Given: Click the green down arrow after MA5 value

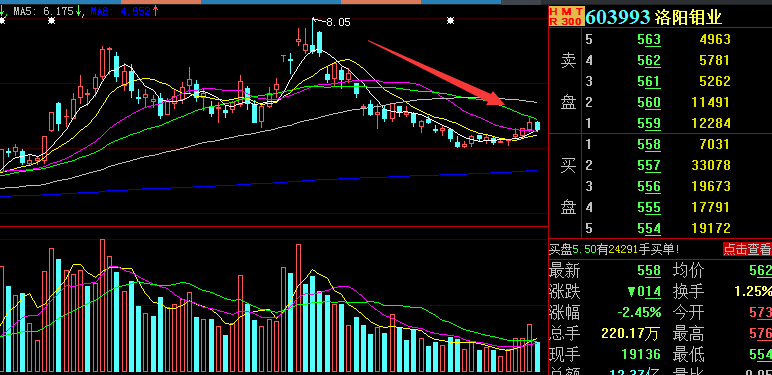Looking at the screenshot, I should [x=79, y=10].
